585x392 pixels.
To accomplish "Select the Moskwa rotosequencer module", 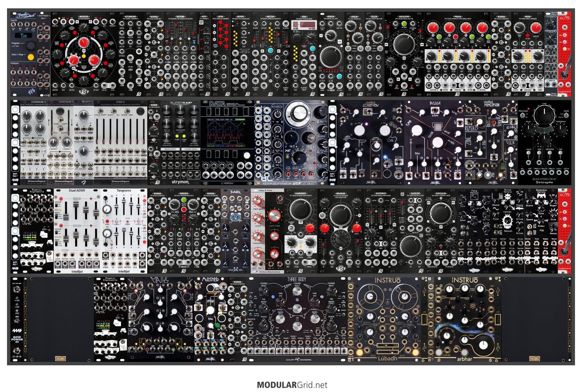I will point(84,54).
